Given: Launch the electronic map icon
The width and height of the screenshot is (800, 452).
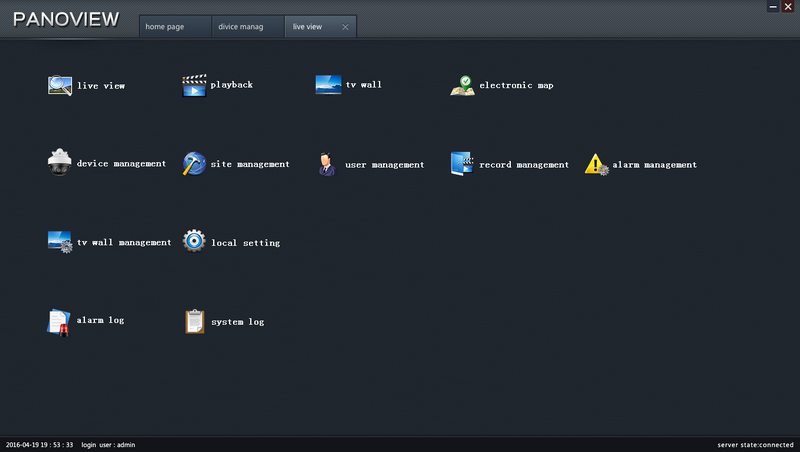Looking at the screenshot, I should coord(462,86).
